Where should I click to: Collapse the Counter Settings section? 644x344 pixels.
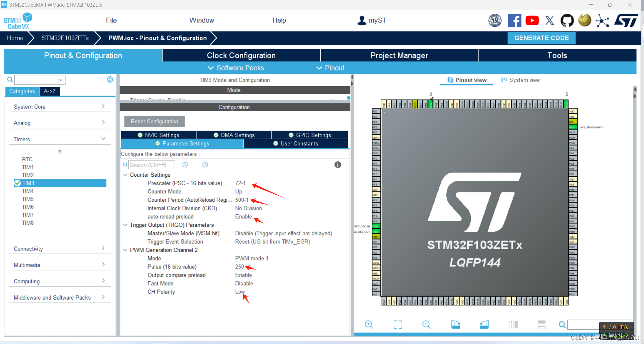(125, 175)
